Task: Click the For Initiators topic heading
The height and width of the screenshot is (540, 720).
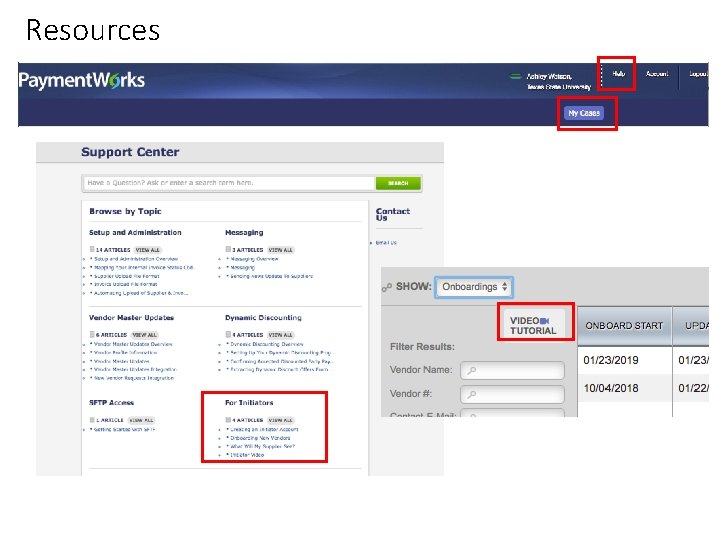Action: (x=249, y=402)
